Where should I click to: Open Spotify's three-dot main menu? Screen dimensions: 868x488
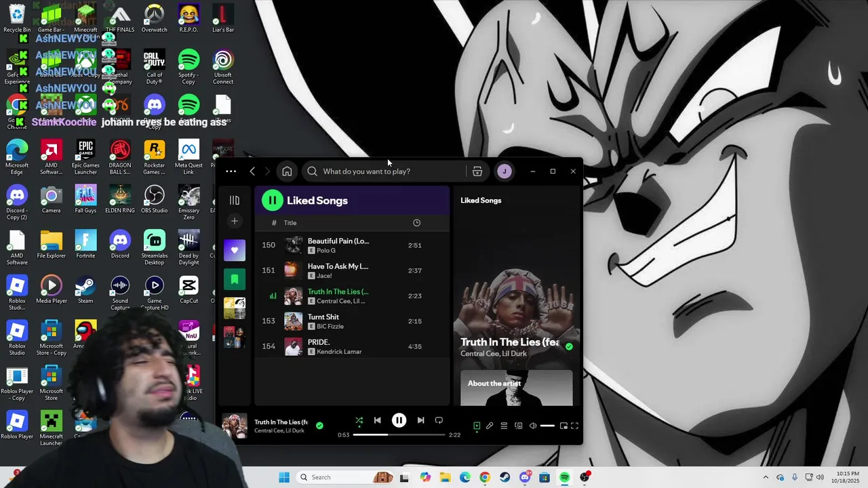(231, 171)
